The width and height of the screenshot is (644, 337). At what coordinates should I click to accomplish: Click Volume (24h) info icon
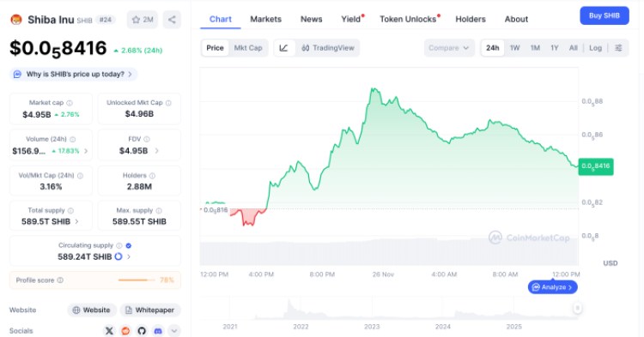click(x=73, y=140)
